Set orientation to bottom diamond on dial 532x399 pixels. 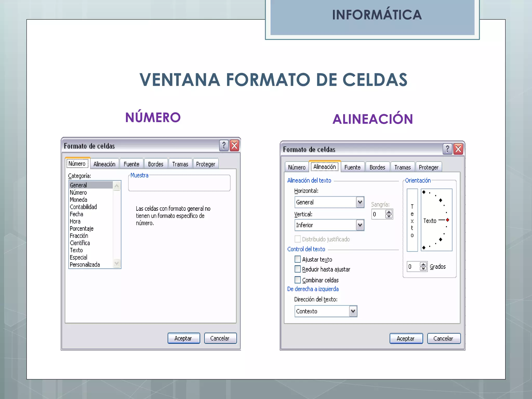pyautogui.click(x=424, y=248)
